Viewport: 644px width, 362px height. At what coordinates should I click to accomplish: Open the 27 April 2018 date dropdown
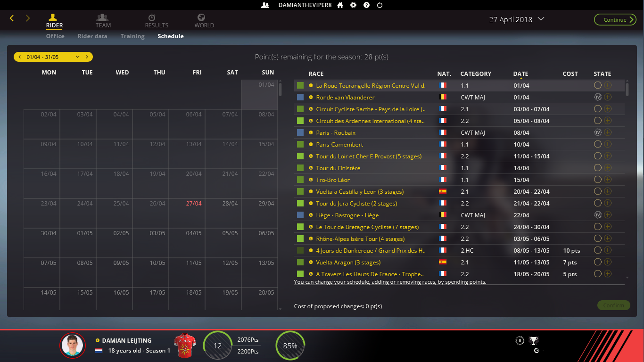click(541, 19)
